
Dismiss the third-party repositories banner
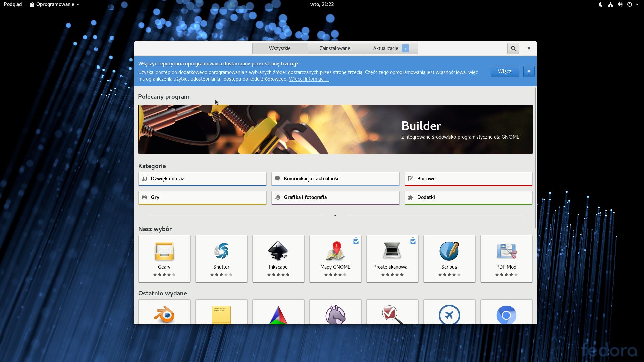click(529, 71)
